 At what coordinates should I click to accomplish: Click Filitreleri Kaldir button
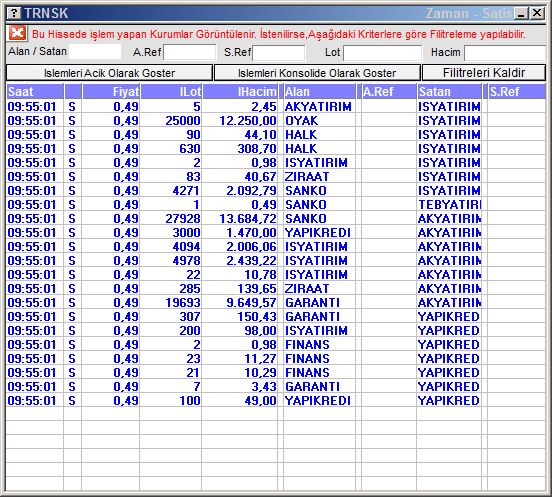pos(484,73)
